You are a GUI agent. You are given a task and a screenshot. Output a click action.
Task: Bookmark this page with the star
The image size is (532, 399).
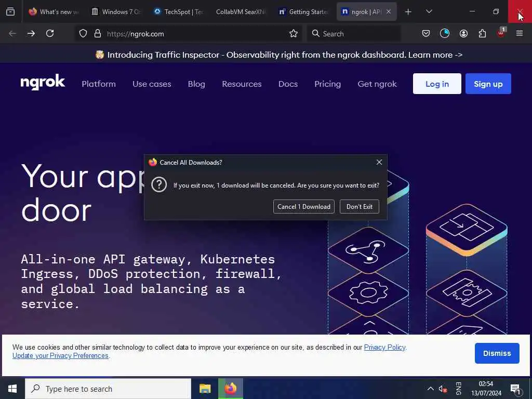click(294, 33)
